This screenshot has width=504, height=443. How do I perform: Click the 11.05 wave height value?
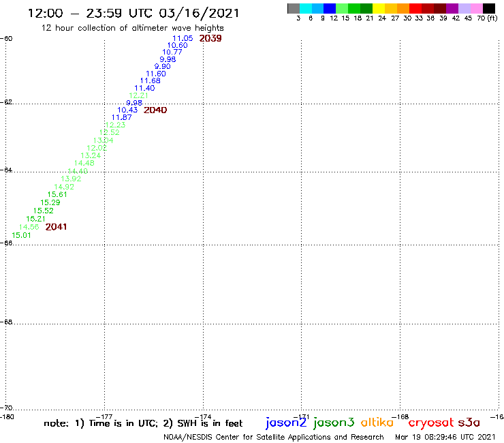pos(183,38)
